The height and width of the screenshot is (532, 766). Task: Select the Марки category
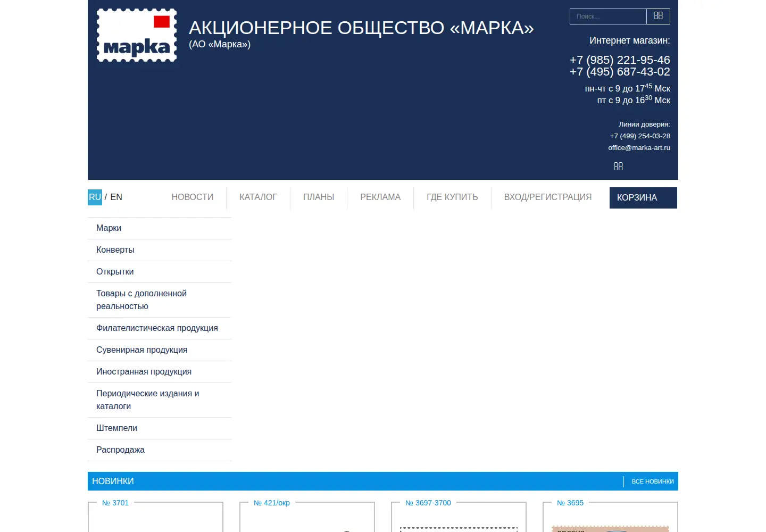pyautogui.click(x=160, y=228)
